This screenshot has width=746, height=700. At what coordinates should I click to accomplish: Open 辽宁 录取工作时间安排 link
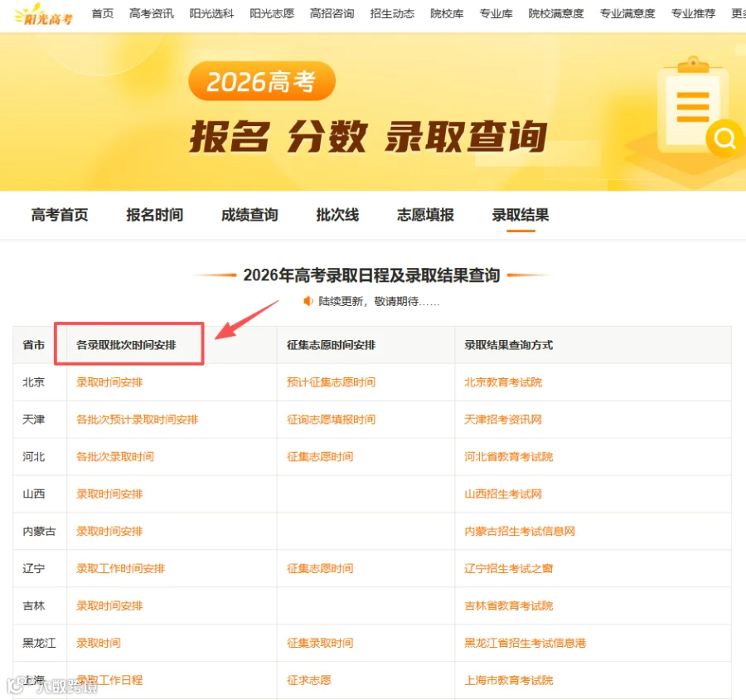[120, 568]
